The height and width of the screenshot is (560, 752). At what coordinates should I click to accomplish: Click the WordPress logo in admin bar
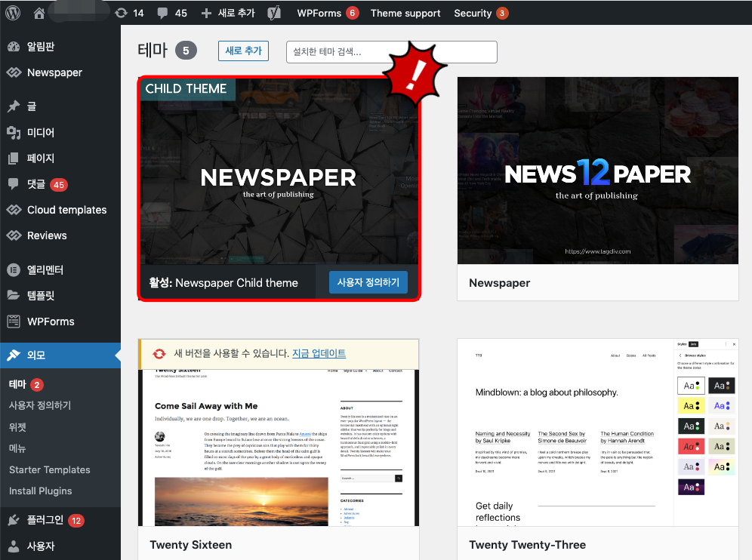[12, 12]
